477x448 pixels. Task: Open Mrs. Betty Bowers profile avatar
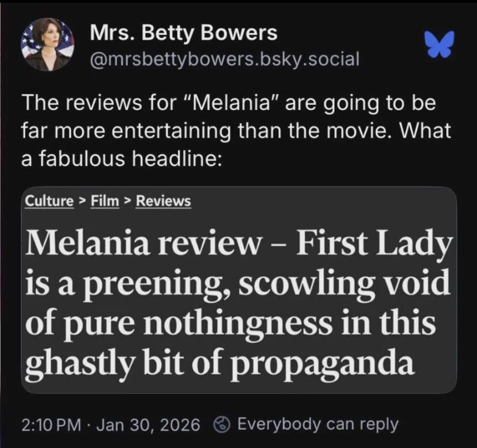(47, 44)
